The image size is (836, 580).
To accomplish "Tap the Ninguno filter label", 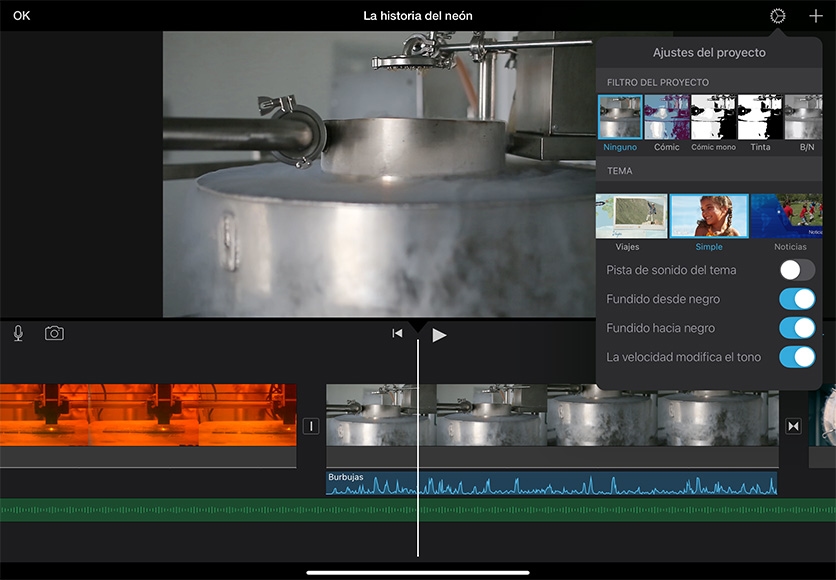I will pos(620,147).
